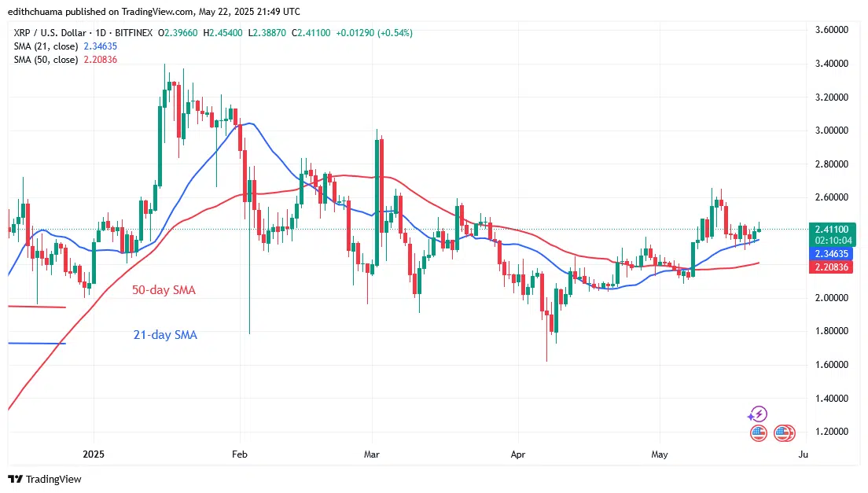The width and height of the screenshot is (868, 493).
Task: Click the 3.00000 price scale label
Action: click(832, 131)
